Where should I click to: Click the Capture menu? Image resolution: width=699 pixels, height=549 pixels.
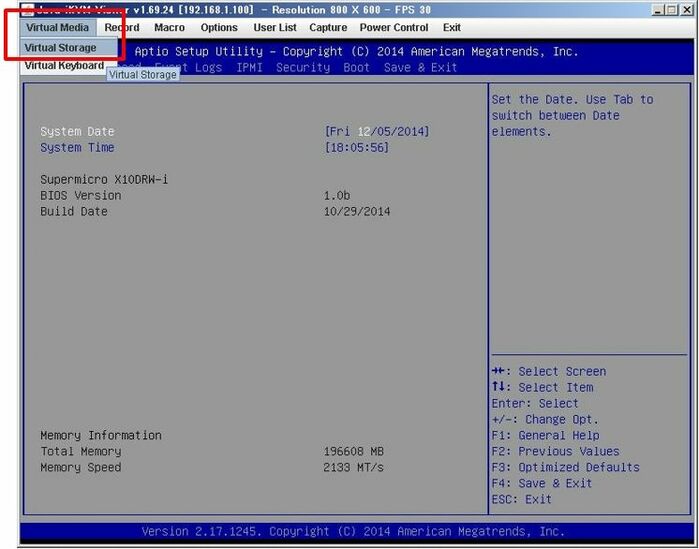click(328, 28)
